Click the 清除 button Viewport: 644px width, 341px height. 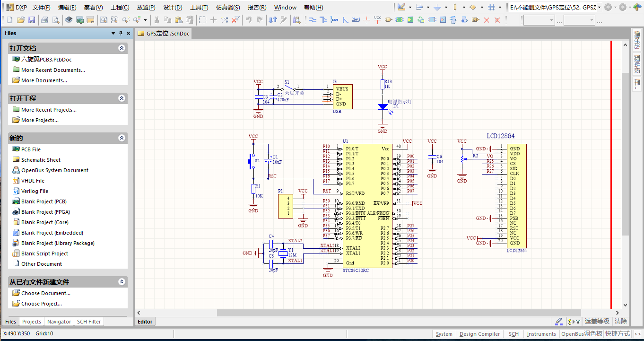pos(621,322)
